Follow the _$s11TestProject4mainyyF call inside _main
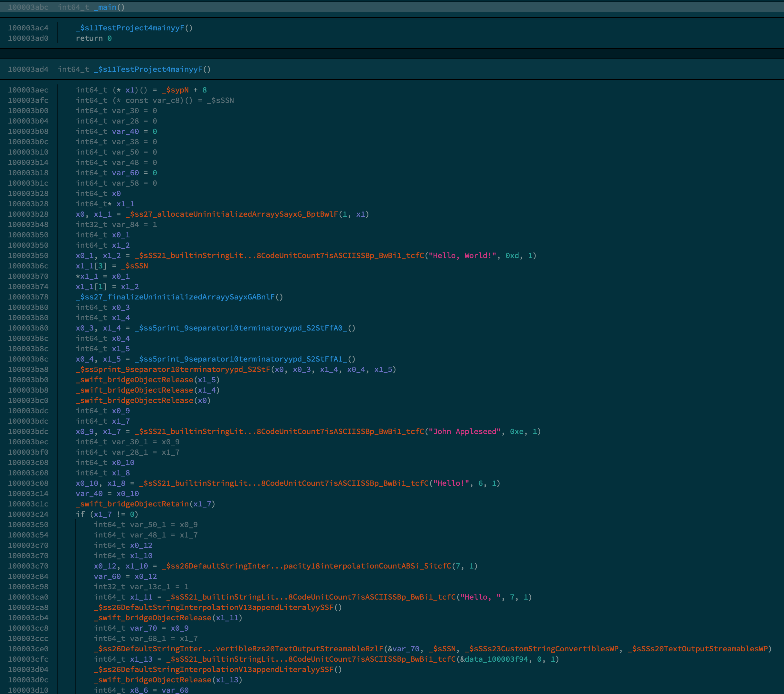This screenshot has height=694, width=784. 130,28
